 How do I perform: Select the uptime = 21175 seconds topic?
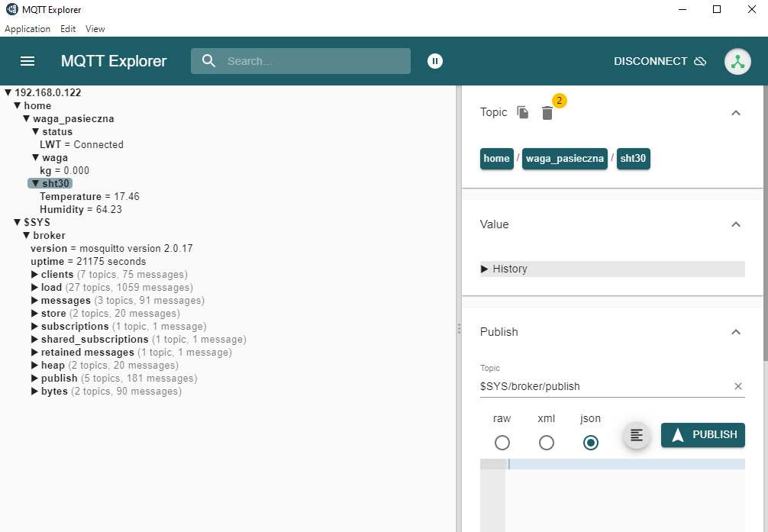tap(88, 262)
